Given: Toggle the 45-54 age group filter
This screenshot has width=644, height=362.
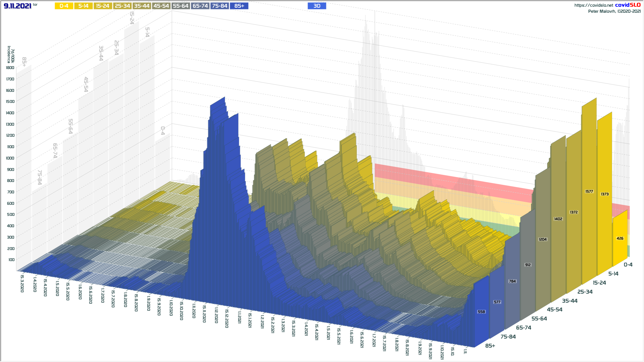Looking at the screenshot, I should [161, 6].
